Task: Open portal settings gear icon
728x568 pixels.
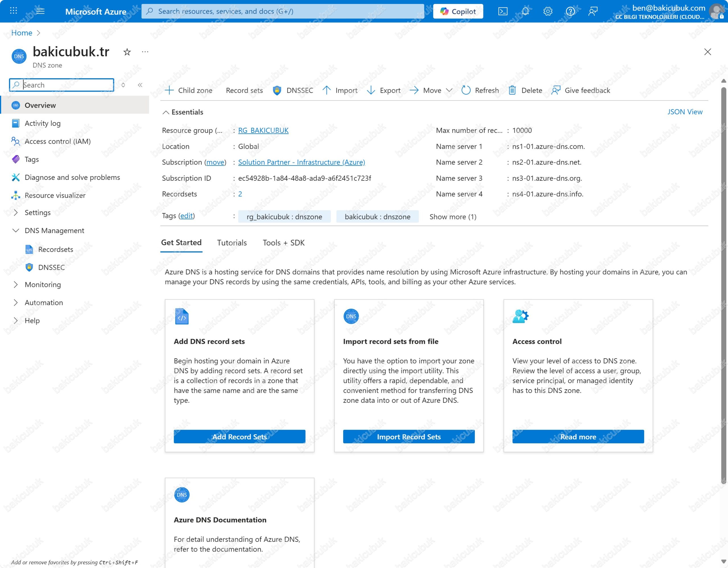Action: [x=548, y=11]
